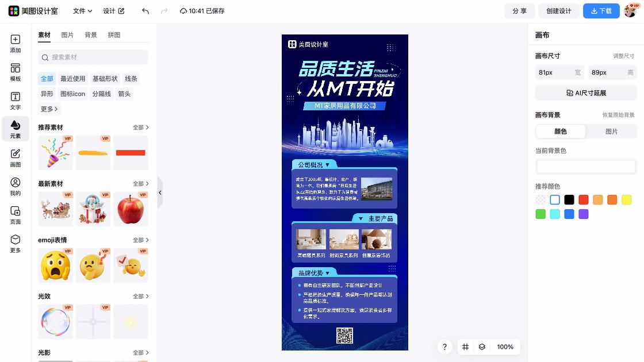Select the 元素 (Elements) panel in the sidebar
Image resolution: width=644 pixels, height=362 pixels.
tap(15, 129)
